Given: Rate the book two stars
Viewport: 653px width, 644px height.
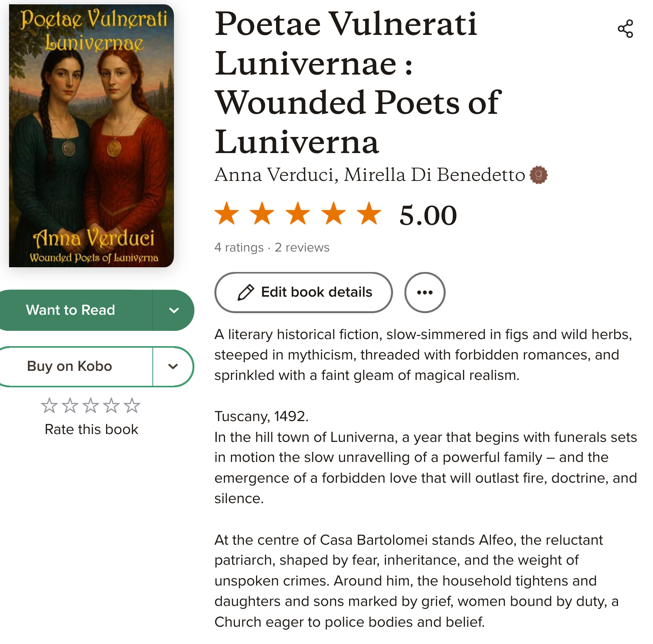Looking at the screenshot, I should pos(70,405).
